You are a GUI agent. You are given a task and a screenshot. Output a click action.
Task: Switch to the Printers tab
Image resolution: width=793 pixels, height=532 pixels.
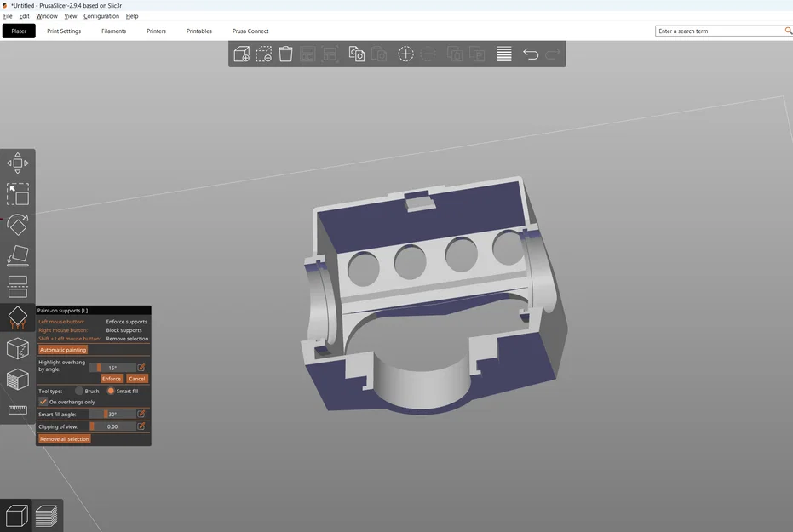pyautogui.click(x=156, y=31)
